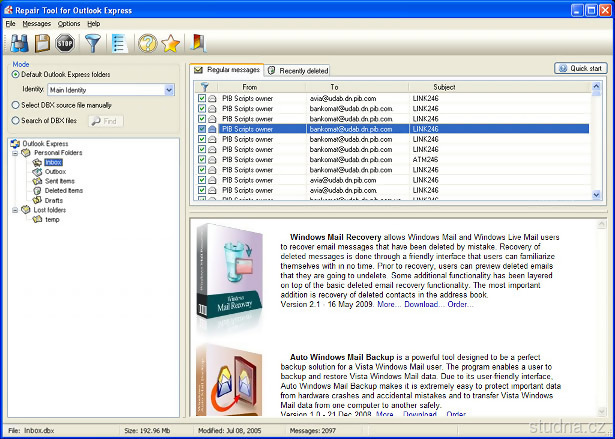
Task: Collapse the Lost folders tree node
Action: click(x=15, y=209)
